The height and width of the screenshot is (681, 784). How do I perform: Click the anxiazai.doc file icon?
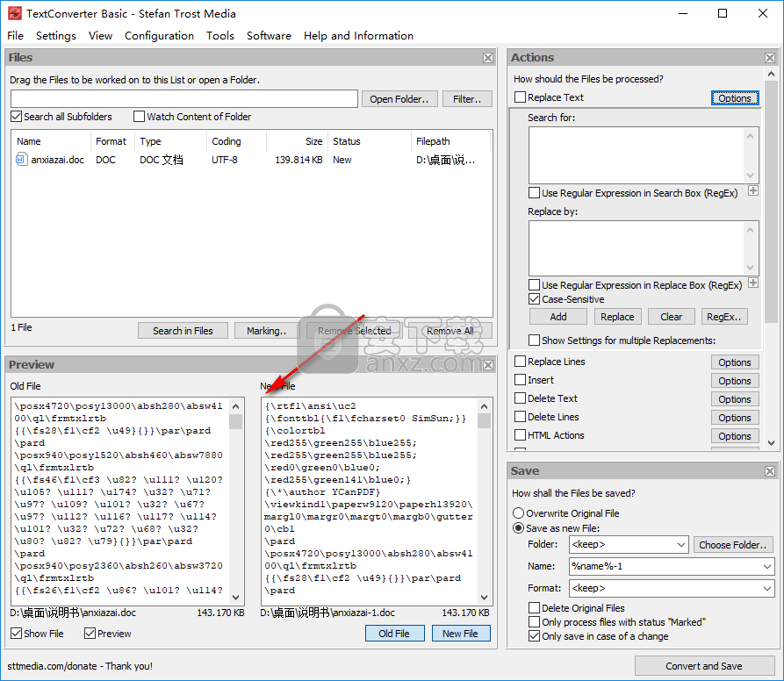tap(21, 160)
